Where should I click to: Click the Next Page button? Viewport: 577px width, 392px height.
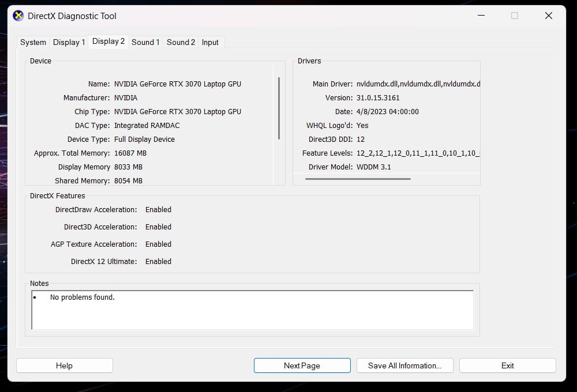pos(302,365)
